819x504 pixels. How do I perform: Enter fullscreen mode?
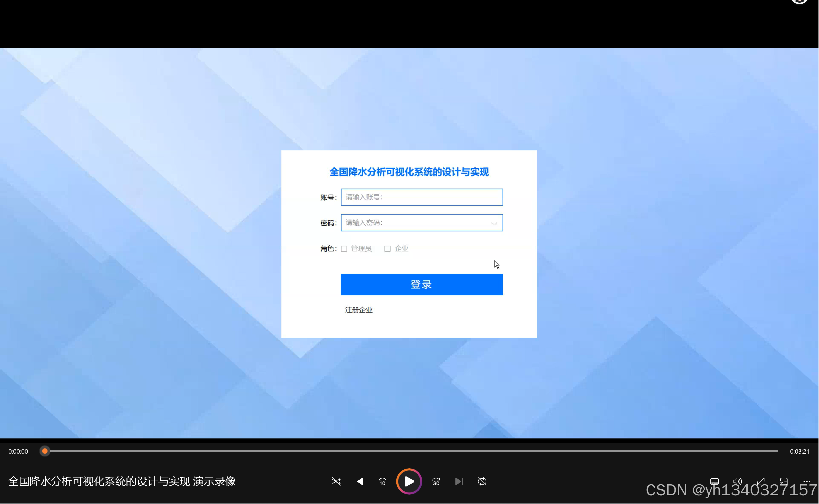[761, 481]
